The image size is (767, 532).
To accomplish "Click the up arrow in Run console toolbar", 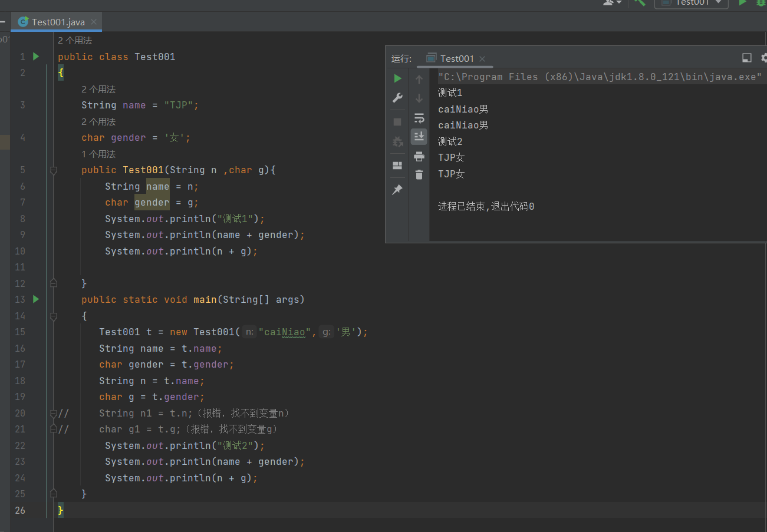I will click(x=419, y=79).
